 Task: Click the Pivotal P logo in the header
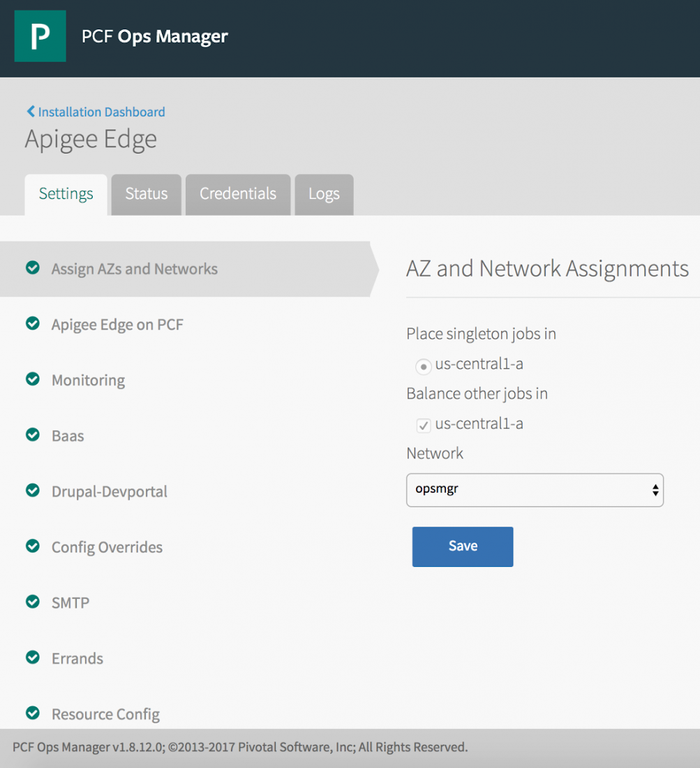click(40, 36)
